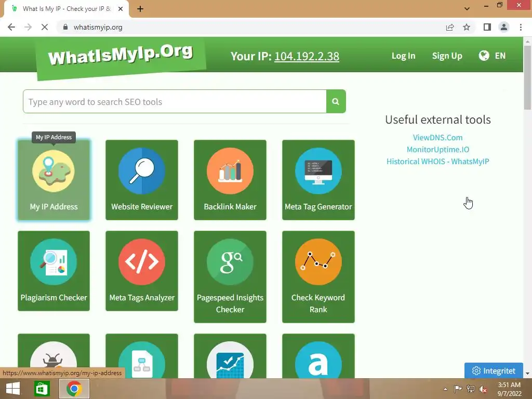
Task: Click the browser back arrow
Action: coord(11,27)
